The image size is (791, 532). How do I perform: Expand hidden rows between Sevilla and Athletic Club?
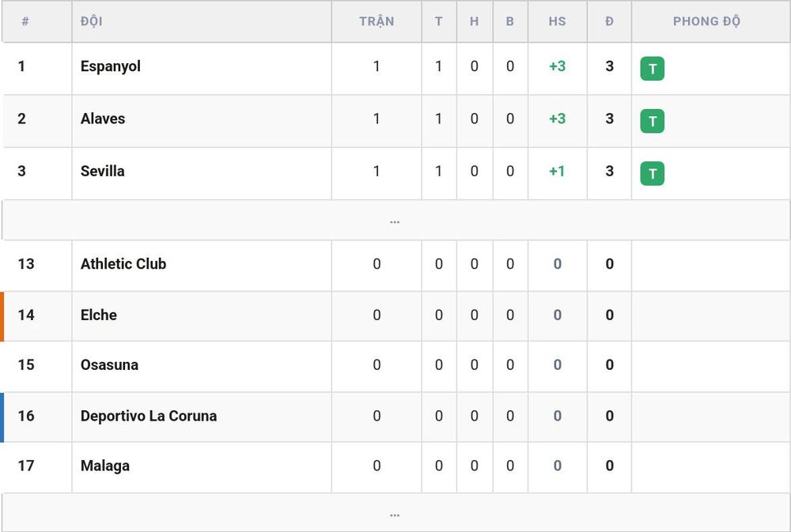pos(395,221)
